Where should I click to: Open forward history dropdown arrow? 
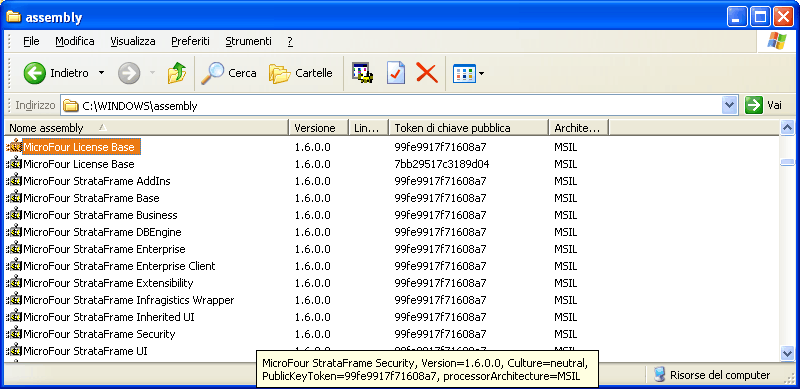coord(152,73)
